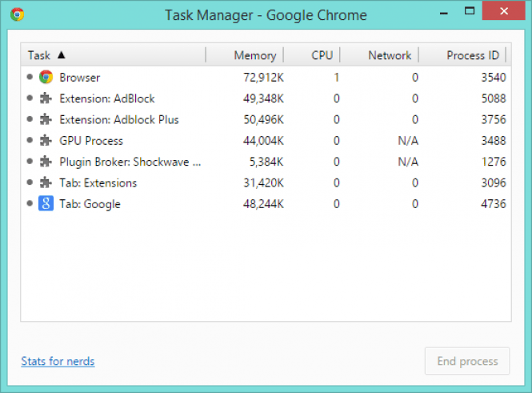Click the 50,496K memory value
Image resolution: width=532 pixels, height=393 pixels.
[263, 119]
